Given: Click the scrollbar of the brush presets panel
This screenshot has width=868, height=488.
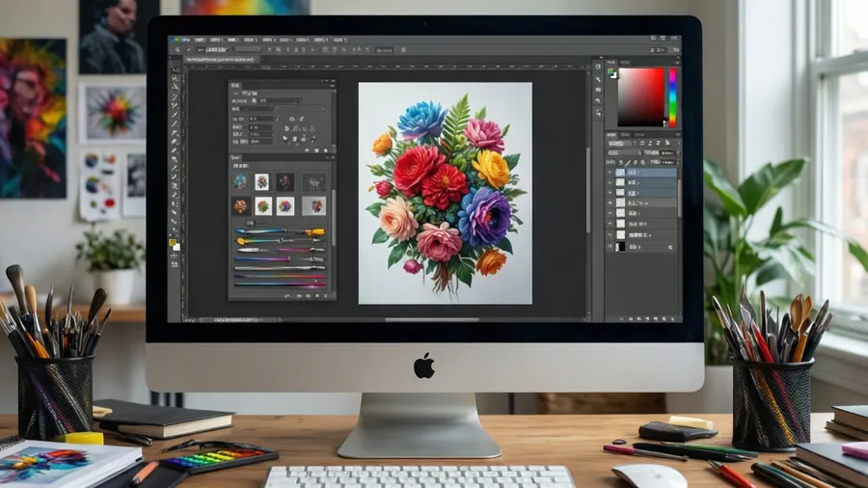Looking at the screenshot, I should tap(334, 217).
